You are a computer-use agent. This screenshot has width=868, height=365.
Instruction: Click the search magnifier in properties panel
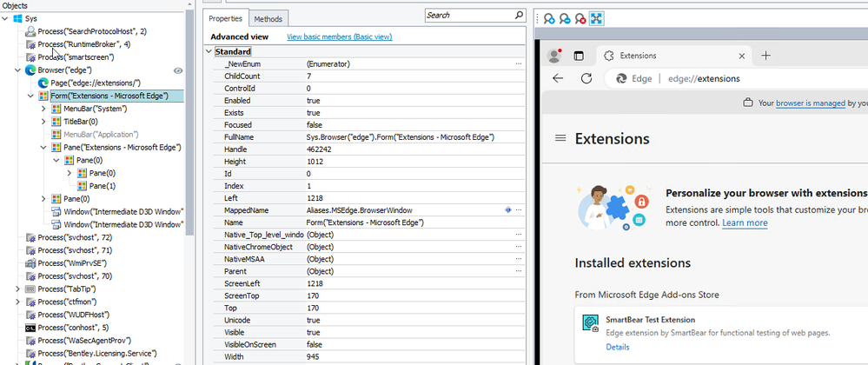pyautogui.click(x=520, y=15)
